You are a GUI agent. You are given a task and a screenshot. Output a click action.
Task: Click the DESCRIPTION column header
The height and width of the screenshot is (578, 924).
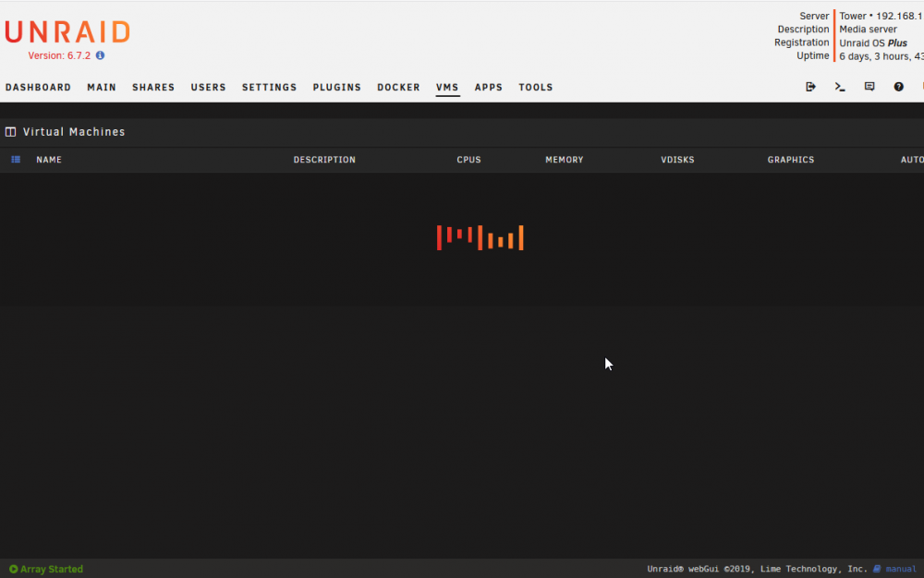(x=324, y=160)
